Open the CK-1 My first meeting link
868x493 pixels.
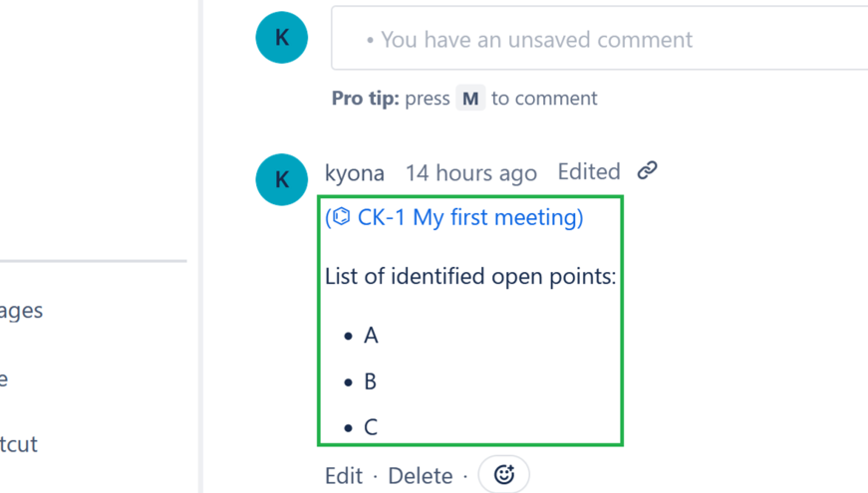[x=468, y=217]
